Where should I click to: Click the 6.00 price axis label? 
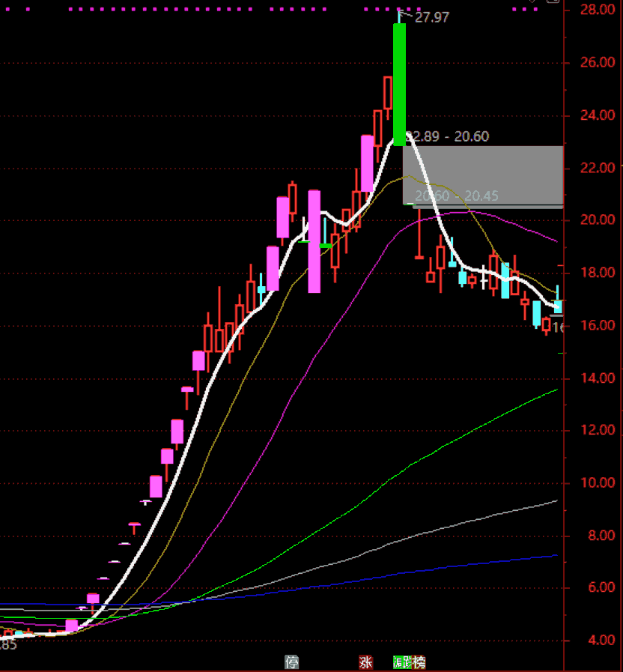tap(601, 587)
